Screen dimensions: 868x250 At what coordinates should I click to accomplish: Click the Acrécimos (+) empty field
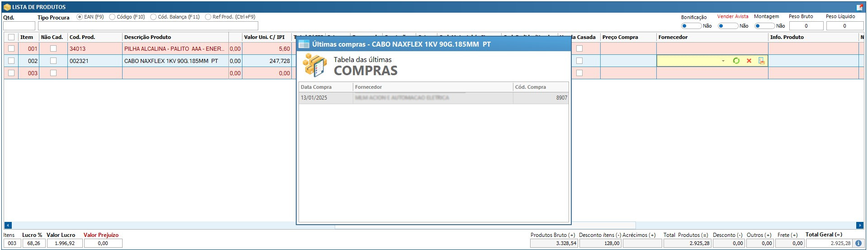[x=642, y=243]
